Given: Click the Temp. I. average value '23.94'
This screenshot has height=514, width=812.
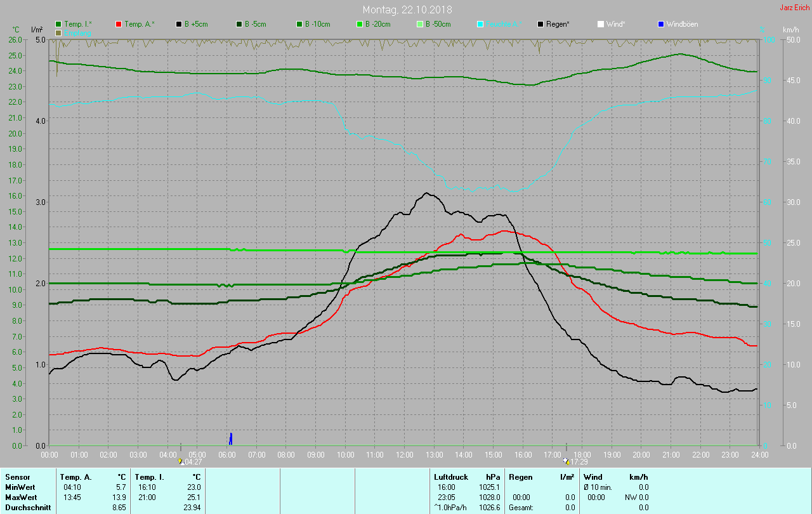Looking at the screenshot, I should [192, 508].
